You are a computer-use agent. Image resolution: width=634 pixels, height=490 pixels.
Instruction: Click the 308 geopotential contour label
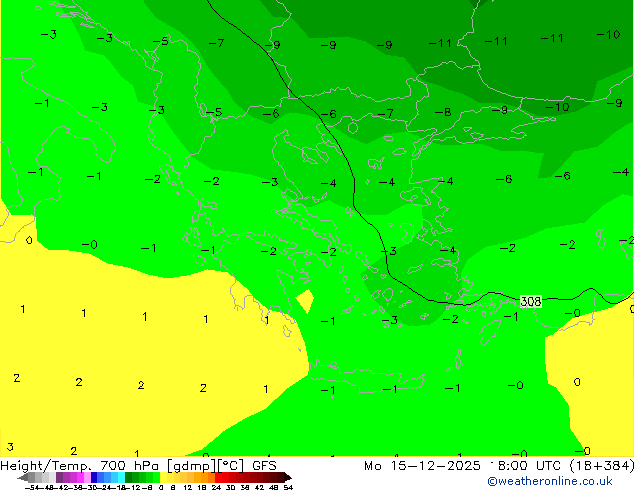(x=530, y=301)
